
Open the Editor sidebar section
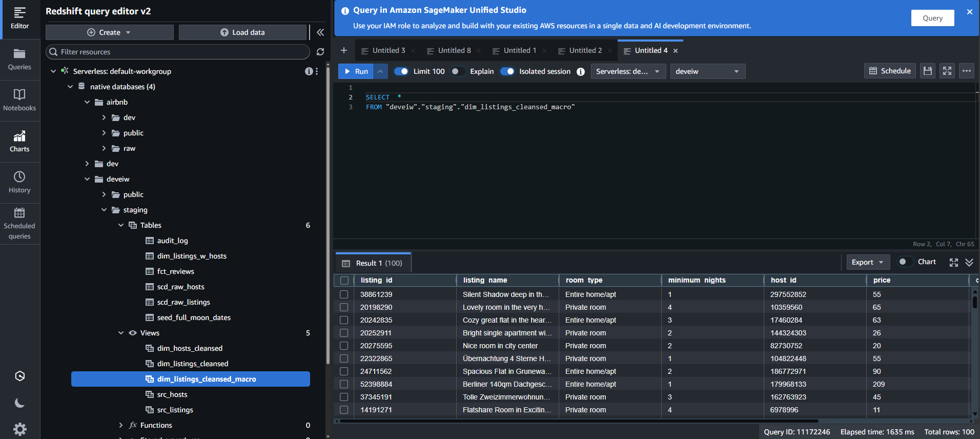point(19,18)
